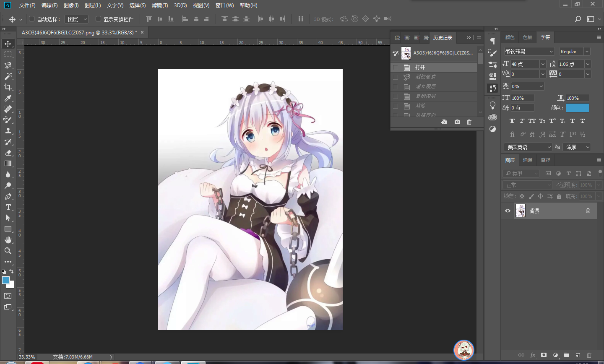Open the 微软雅黑 font family dropdown

(529, 51)
